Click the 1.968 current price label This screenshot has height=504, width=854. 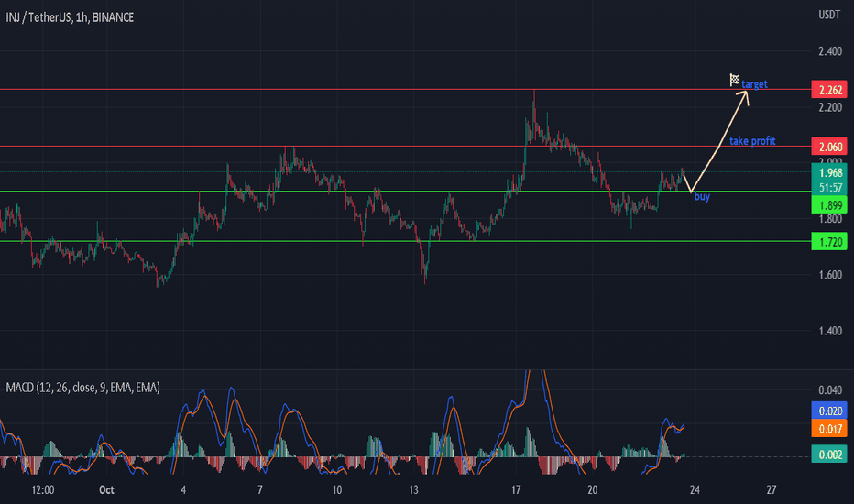coord(829,172)
